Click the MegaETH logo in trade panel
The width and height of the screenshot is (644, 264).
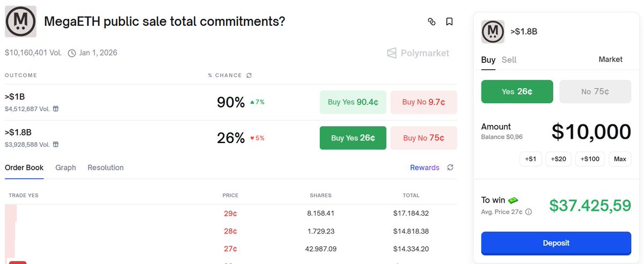[493, 32]
